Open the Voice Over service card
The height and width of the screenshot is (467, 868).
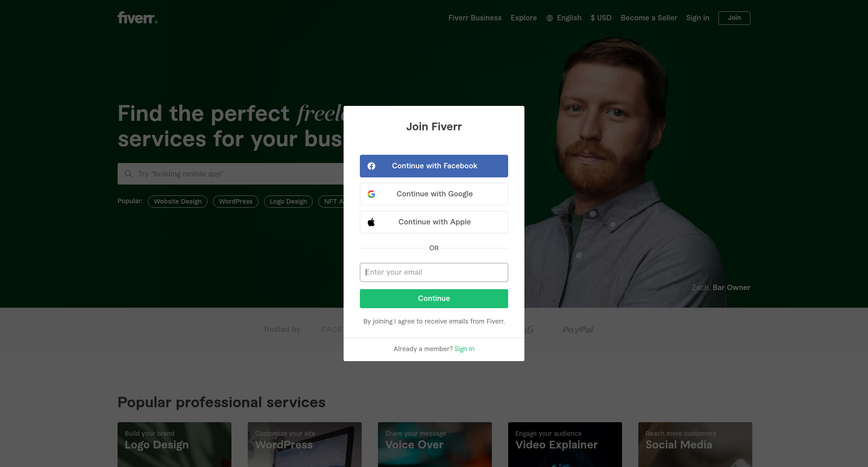(435, 444)
